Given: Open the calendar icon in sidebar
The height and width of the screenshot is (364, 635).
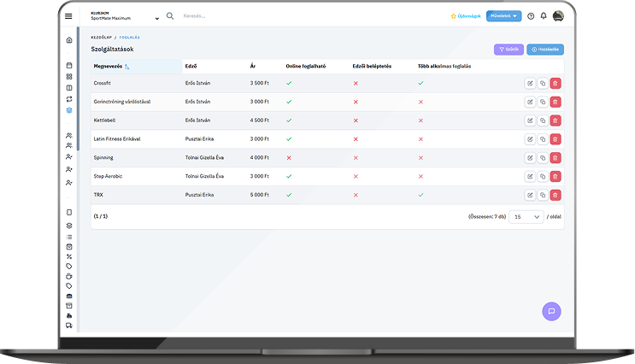Looking at the screenshot, I should pyautogui.click(x=69, y=65).
